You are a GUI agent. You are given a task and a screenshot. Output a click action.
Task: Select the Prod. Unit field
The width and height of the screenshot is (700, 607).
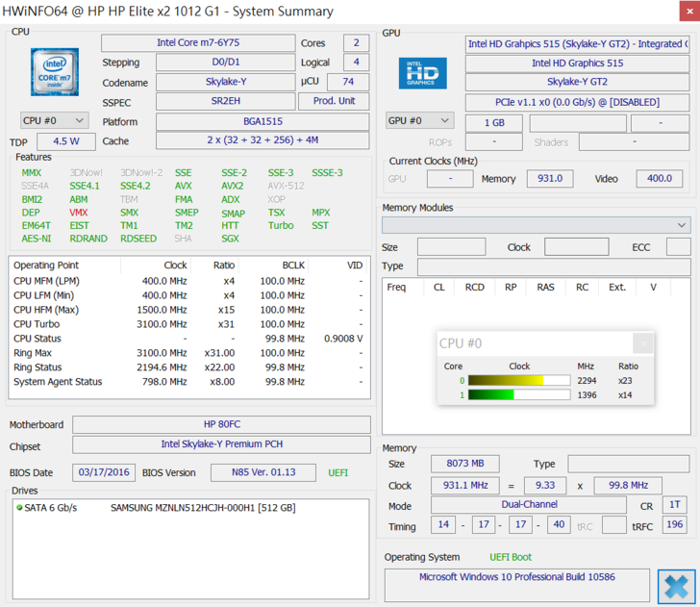pos(334,101)
